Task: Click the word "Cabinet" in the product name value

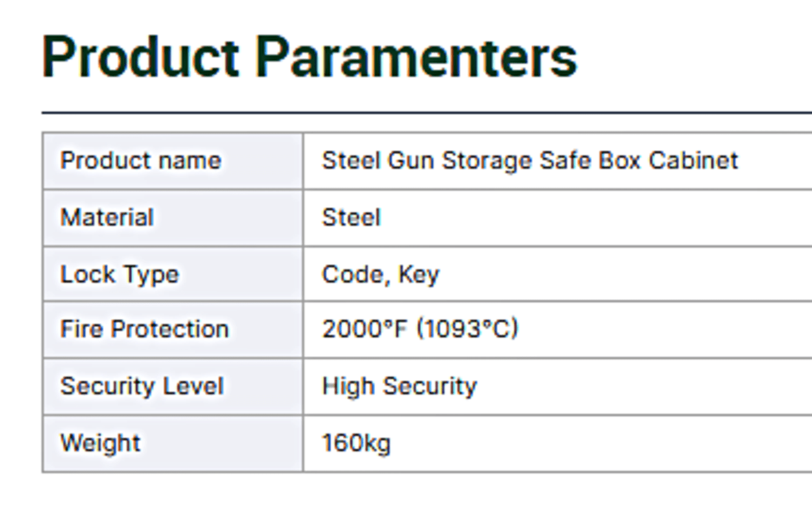Action: [x=693, y=161]
